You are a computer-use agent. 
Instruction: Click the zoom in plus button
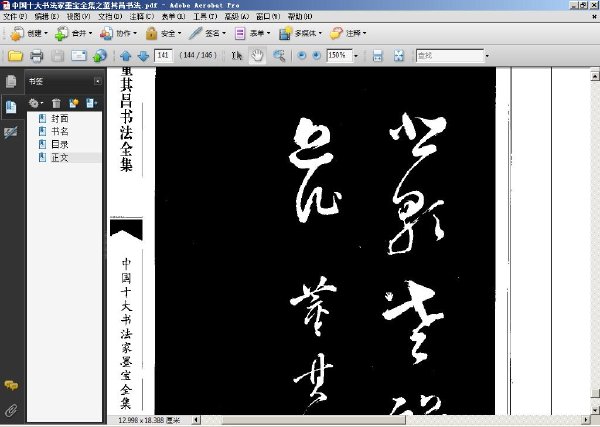tap(316, 55)
